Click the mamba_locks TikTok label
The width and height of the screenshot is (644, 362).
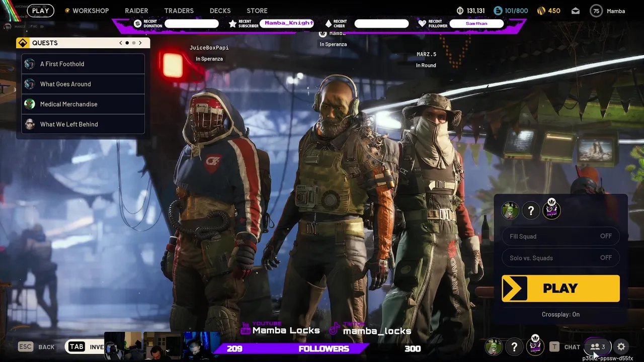[377, 331]
